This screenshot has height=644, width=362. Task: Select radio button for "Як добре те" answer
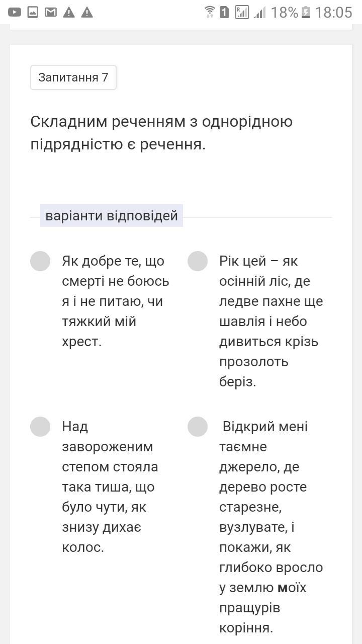pyautogui.click(x=40, y=261)
